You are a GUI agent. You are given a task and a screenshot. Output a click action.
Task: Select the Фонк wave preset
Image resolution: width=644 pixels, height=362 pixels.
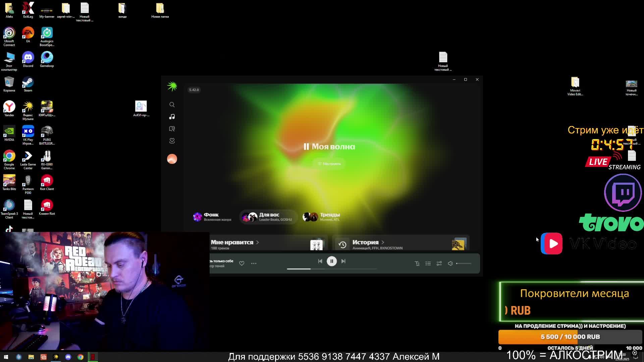(x=212, y=217)
